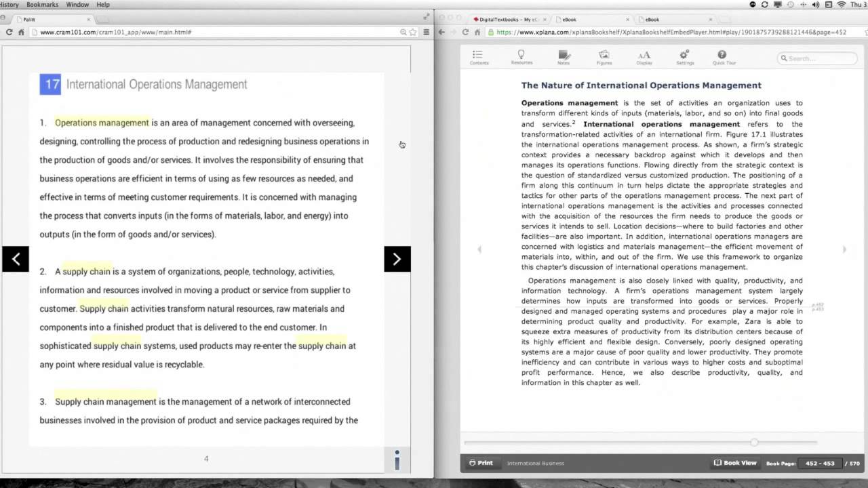This screenshot has width=868, height=488.
Task: Open the Contents panel in eBook toolbar
Action: (479, 58)
